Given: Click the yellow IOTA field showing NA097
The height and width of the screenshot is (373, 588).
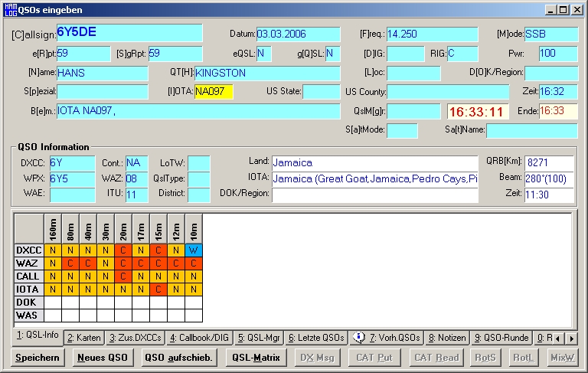Looking at the screenshot, I should (x=213, y=92).
